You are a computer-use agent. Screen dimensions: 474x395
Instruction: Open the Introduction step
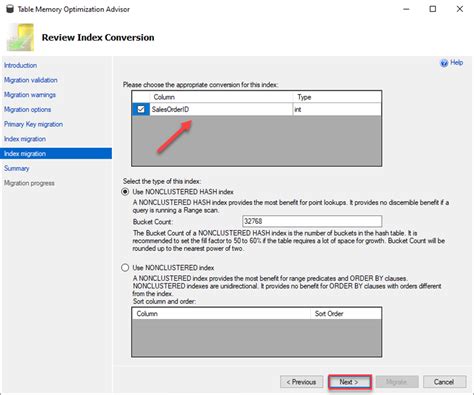[20, 65]
